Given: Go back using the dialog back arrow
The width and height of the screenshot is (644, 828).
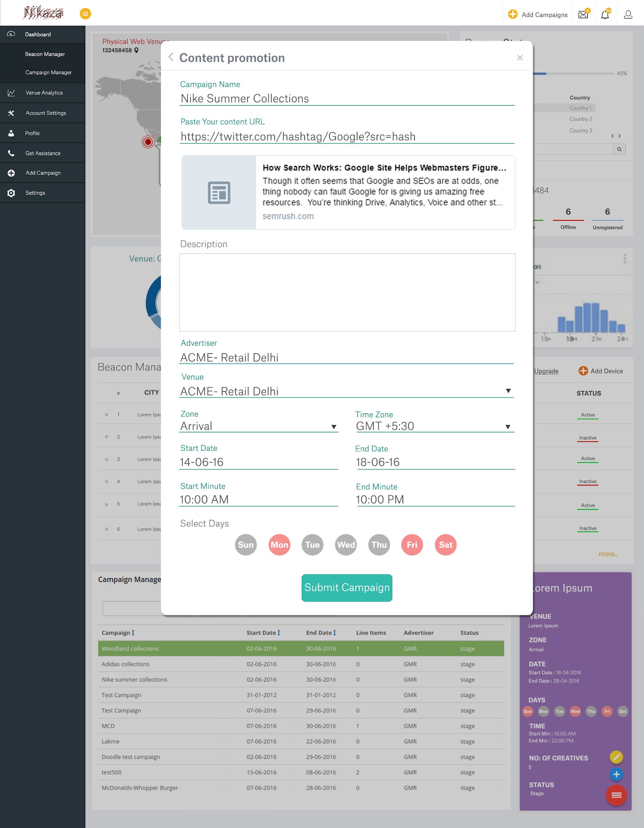Looking at the screenshot, I should (x=171, y=57).
